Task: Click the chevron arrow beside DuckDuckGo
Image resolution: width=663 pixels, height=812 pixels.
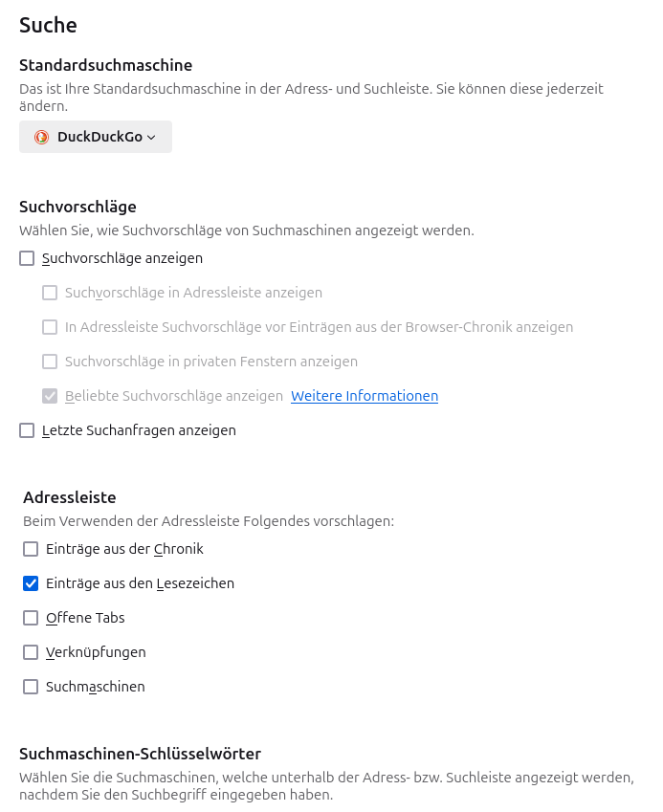Action: [151, 138]
